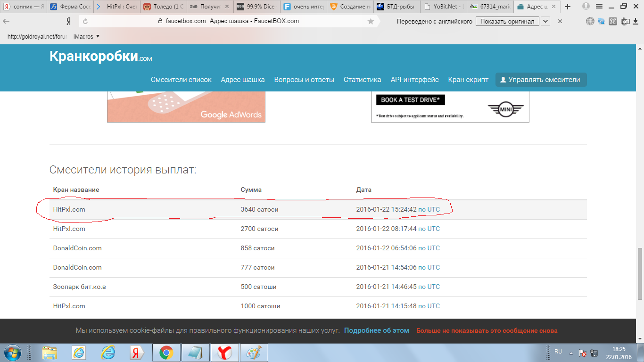Switch to the '99.9% Dice' tab
This screenshot has height=362, width=644.
(x=257, y=7)
